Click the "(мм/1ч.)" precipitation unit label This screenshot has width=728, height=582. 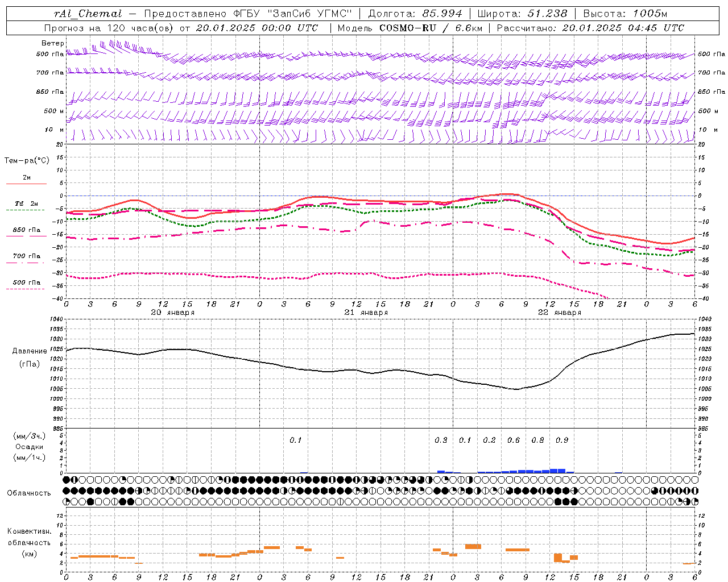pyautogui.click(x=30, y=458)
